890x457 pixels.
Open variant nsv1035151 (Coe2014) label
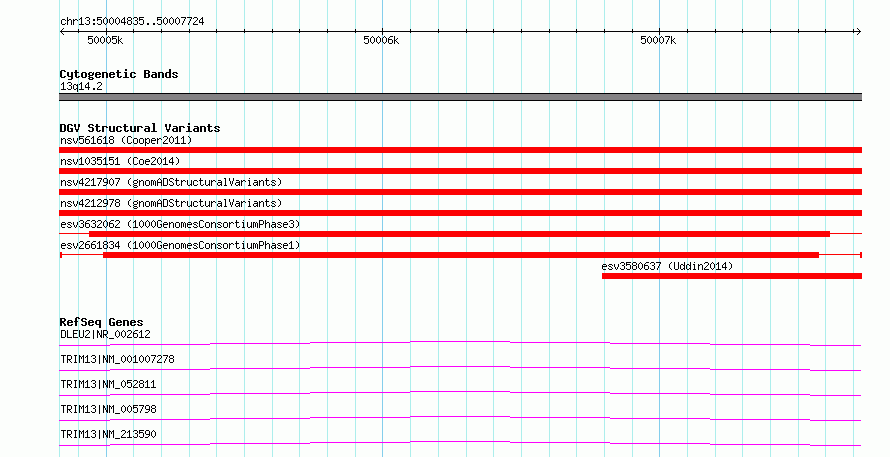click(120, 161)
